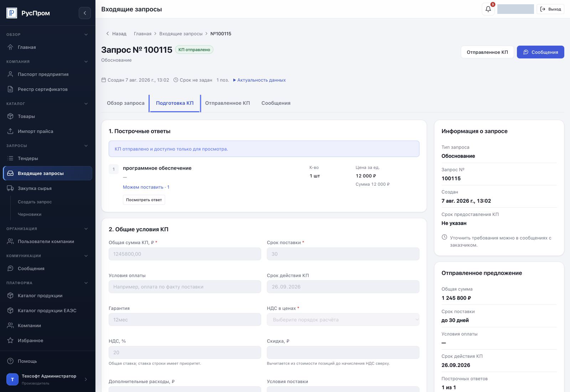Open Сообщения in the sidebar
This screenshot has height=392, width=570.
(47, 268)
